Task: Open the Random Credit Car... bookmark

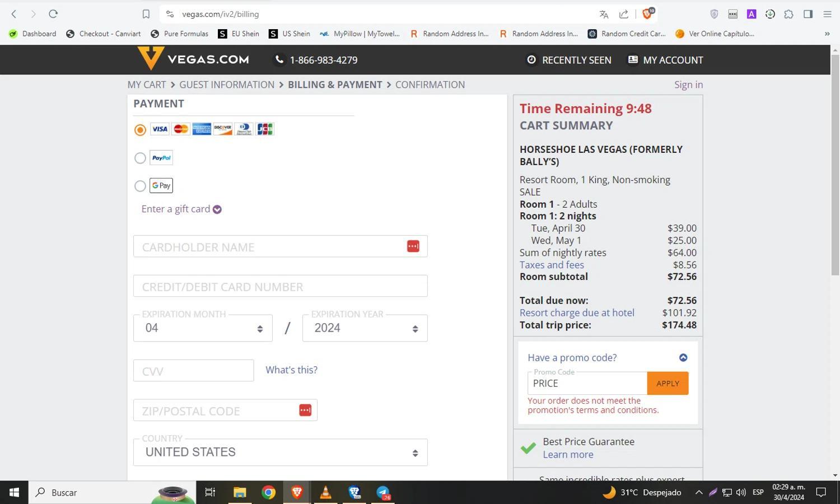Action: (x=627, y=34)
